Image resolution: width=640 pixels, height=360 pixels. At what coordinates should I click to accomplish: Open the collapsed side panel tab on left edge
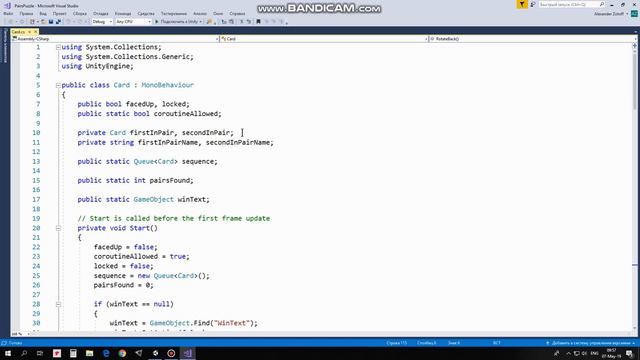tap(5, 46)
